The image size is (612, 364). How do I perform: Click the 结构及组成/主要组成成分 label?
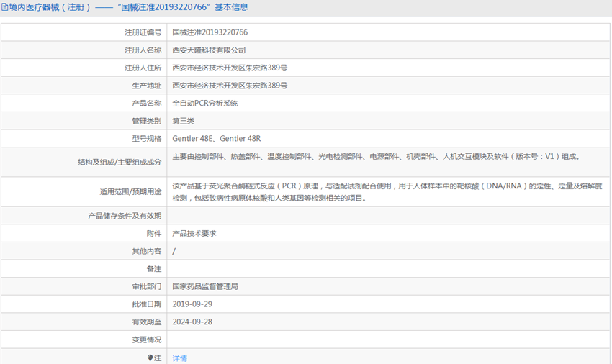[120, 162]
